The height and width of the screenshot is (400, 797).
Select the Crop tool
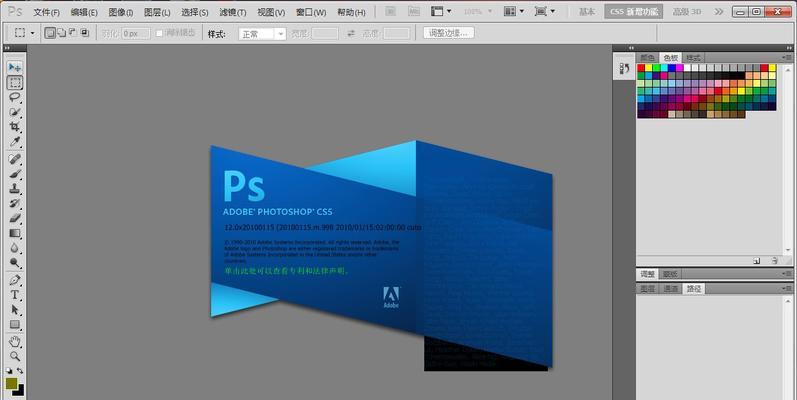coord(15,127)
